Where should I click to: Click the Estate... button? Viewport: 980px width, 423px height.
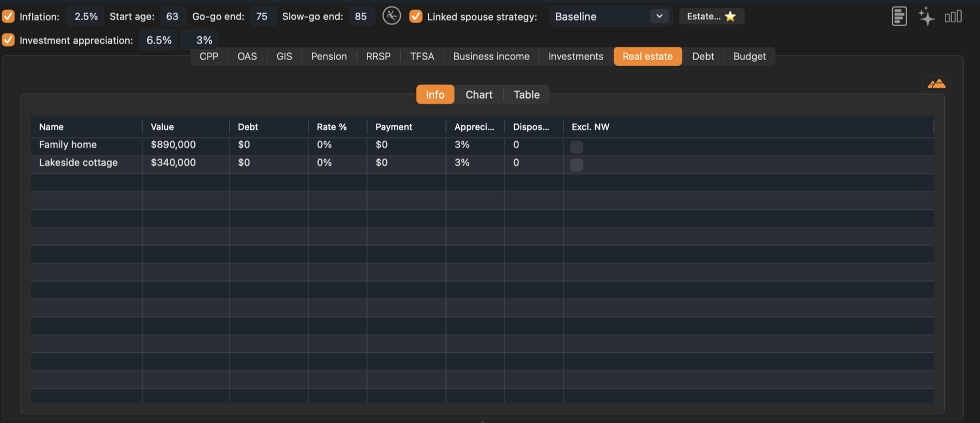point(712,16)
